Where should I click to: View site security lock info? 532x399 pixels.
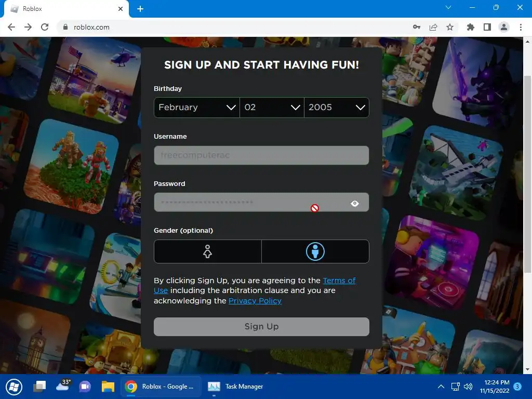[65, 27]
